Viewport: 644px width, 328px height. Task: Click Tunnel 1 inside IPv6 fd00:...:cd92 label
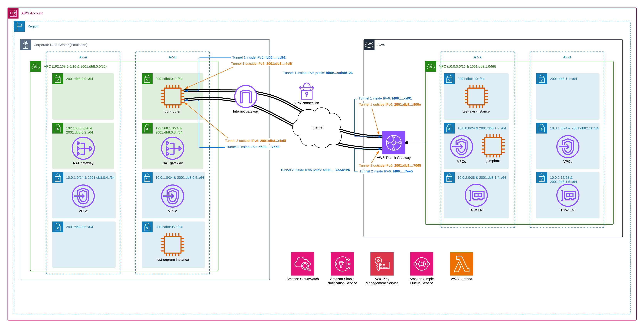coord(259,57)
